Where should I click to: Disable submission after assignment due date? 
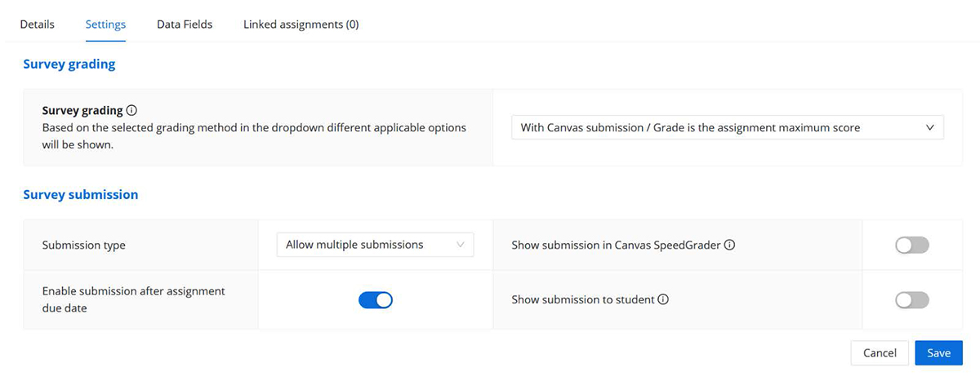click(376, 300)
